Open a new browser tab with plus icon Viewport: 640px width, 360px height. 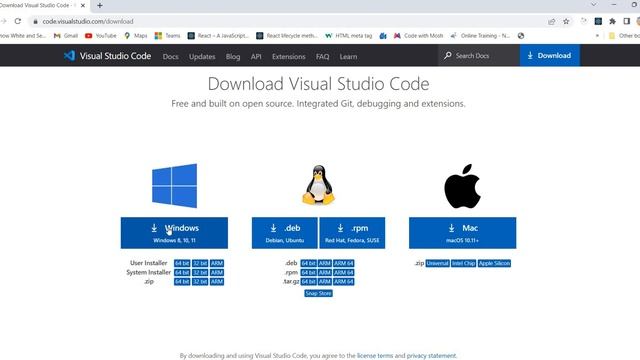pyautogui.click(x=100, y=5)
